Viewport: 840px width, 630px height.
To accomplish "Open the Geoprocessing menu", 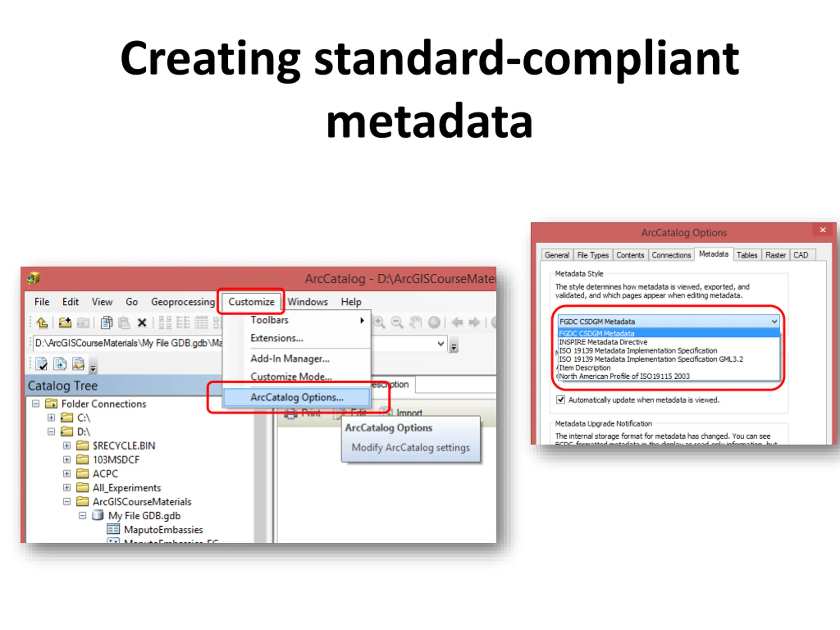I will click(183, 302).
